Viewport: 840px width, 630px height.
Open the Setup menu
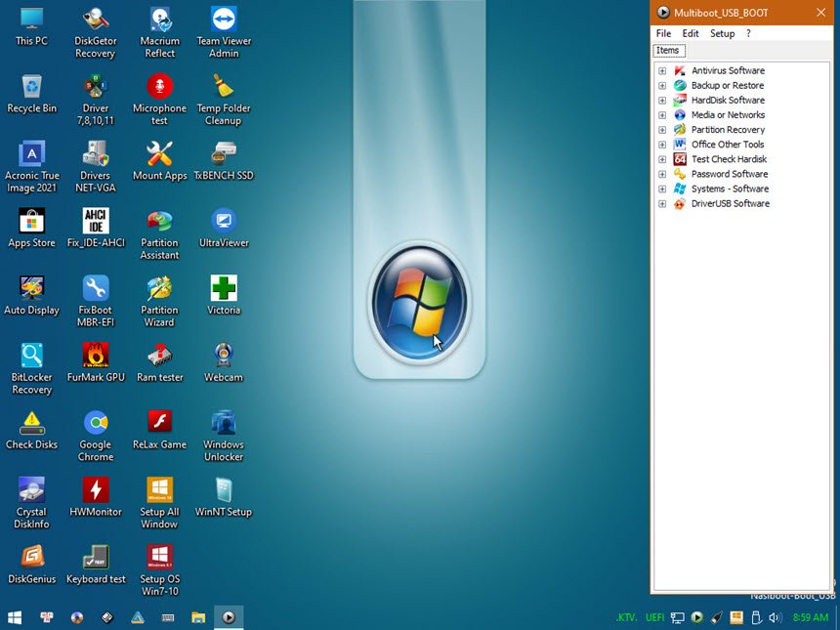(x=722, y=33)
